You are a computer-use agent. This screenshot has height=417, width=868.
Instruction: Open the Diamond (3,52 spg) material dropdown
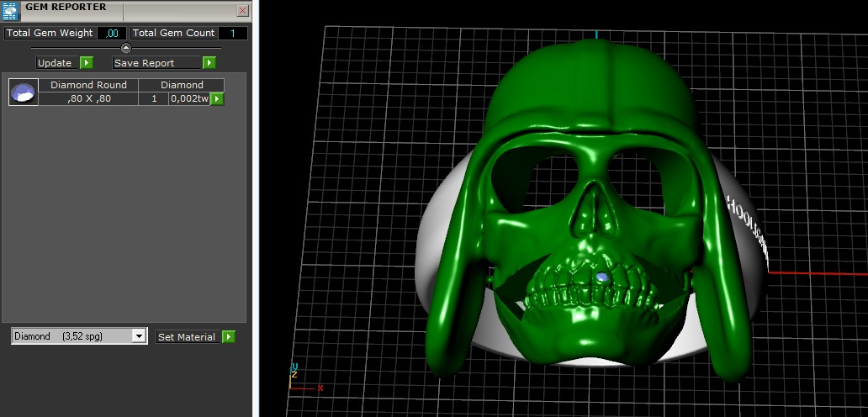click(79, 336)
